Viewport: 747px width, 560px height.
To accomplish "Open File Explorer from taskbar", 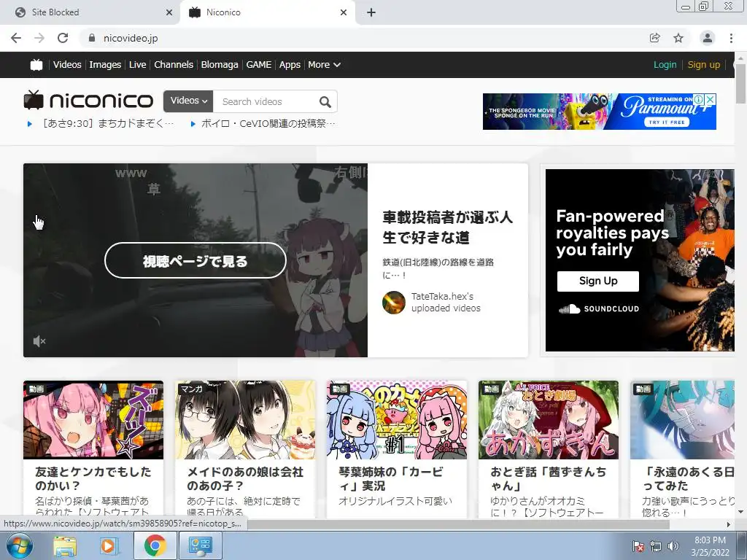I will (65, 545).
